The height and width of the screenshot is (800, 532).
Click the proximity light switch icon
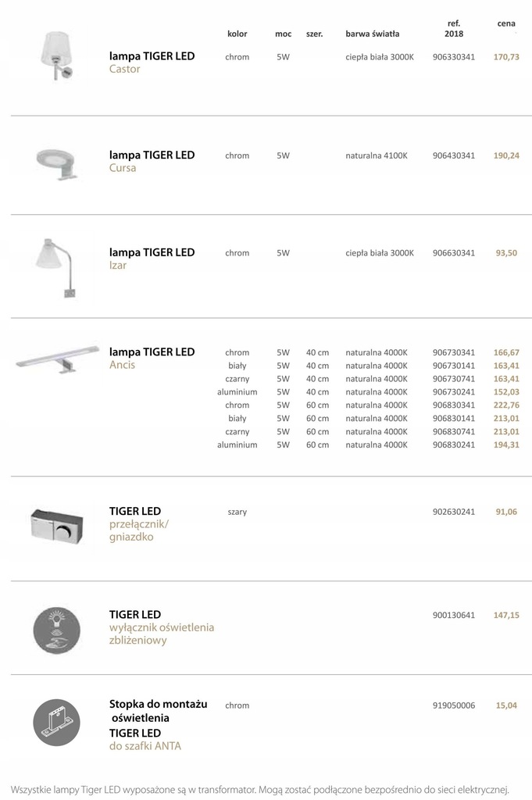coord(56,630)
